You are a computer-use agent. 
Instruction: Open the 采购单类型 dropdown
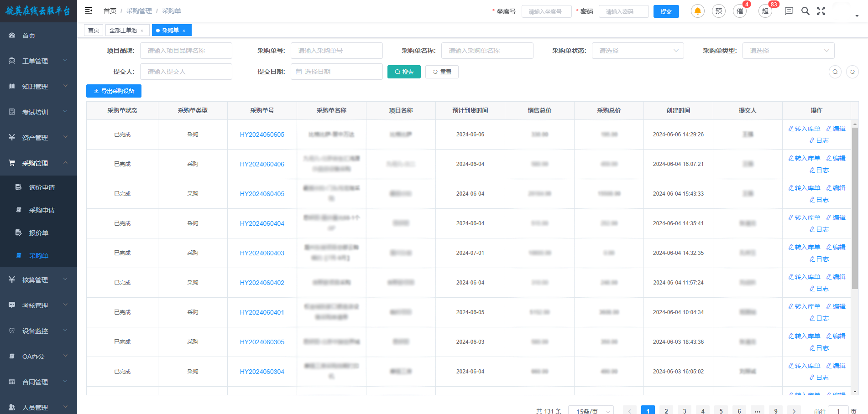tap(788, 51)
